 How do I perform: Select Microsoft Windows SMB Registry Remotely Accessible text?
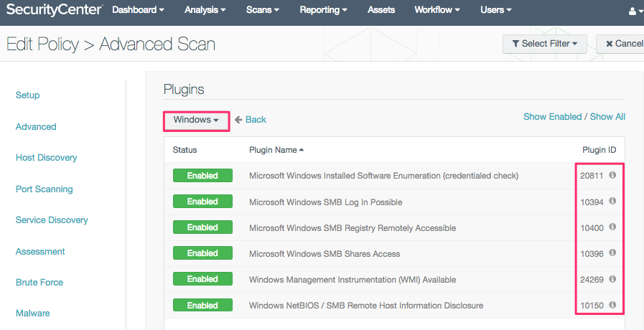point(353,228)
